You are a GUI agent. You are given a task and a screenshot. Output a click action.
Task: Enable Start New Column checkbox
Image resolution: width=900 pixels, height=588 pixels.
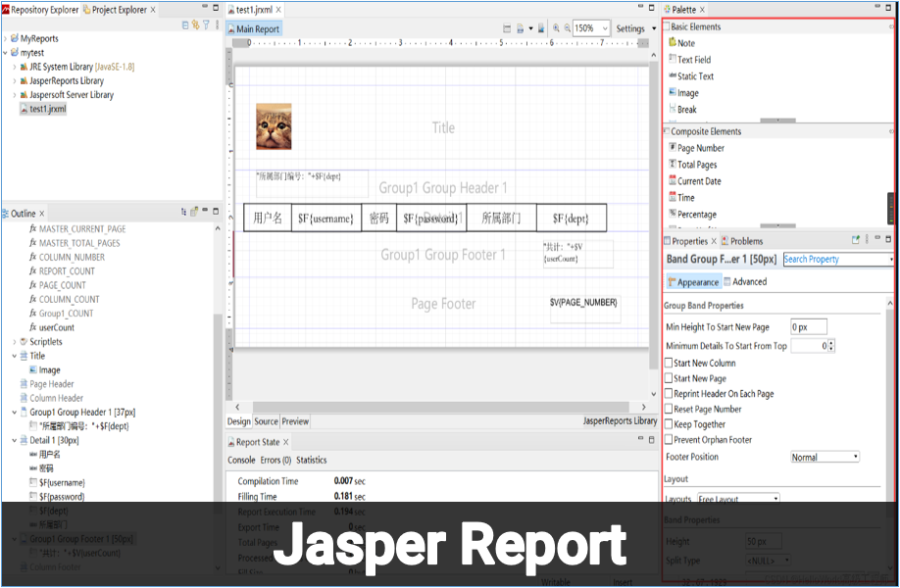tap(669, 363)
